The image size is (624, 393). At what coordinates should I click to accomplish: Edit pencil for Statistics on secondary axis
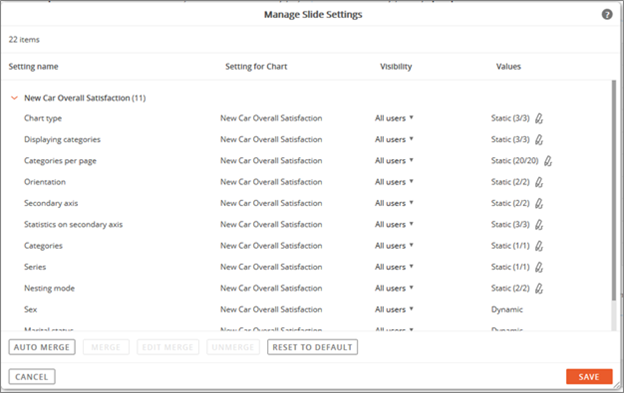coord(539,225)
